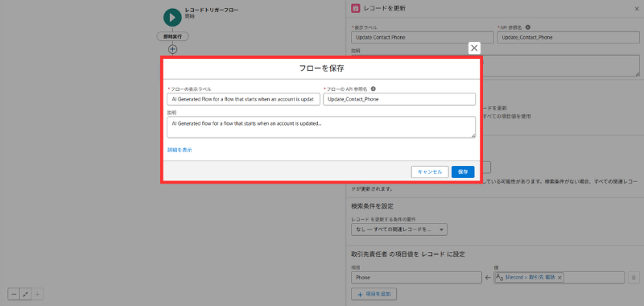644x306 pixels.
Task: Click the $Record > 取引先 電話 pill
Action: [x=530, y=278]
